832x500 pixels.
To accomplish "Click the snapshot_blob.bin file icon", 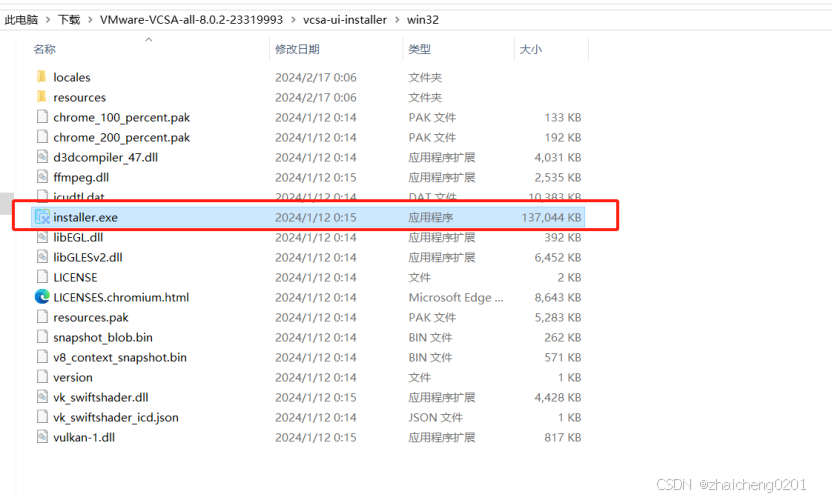I will tap(42, 337).
